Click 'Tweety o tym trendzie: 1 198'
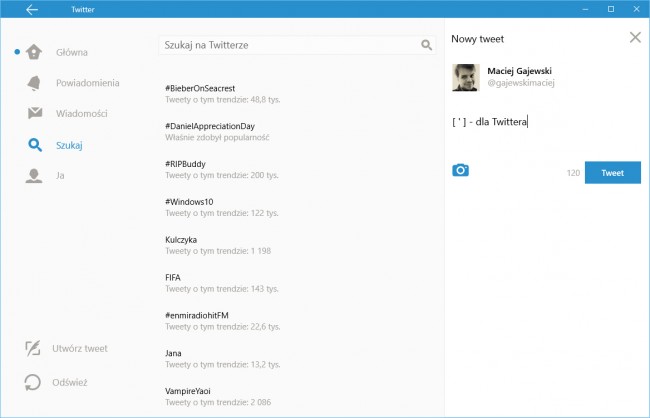This screenshot has height=418, width=650. pyautogui.click(x=218, y=251)
